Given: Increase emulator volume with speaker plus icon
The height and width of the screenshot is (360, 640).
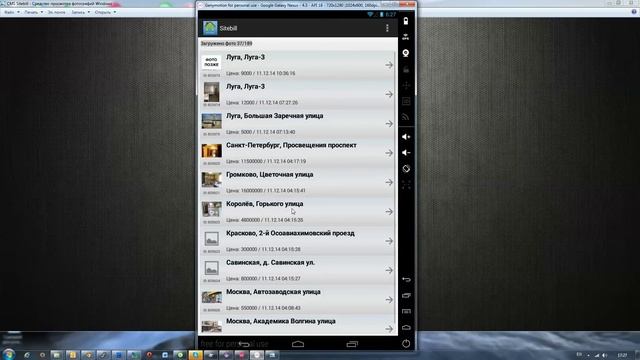Looking at the screenshot, I should pyautogui.click(x=406, y=137).
